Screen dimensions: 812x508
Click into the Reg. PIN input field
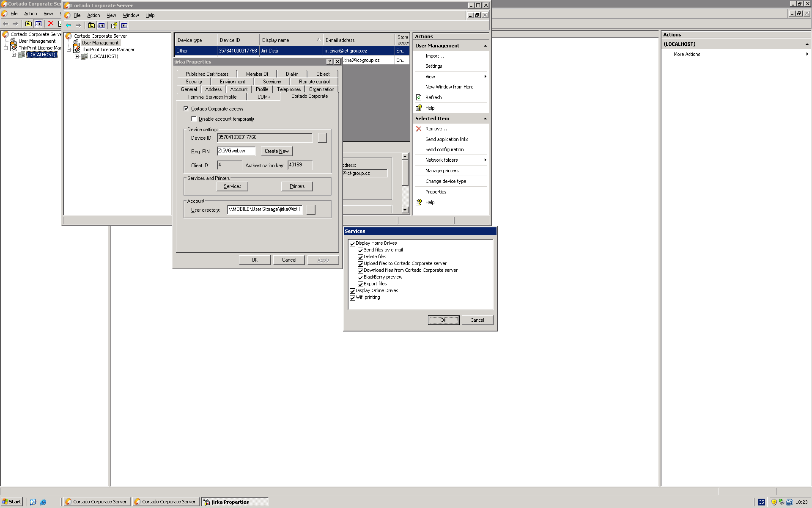click(x=236, y=151)
